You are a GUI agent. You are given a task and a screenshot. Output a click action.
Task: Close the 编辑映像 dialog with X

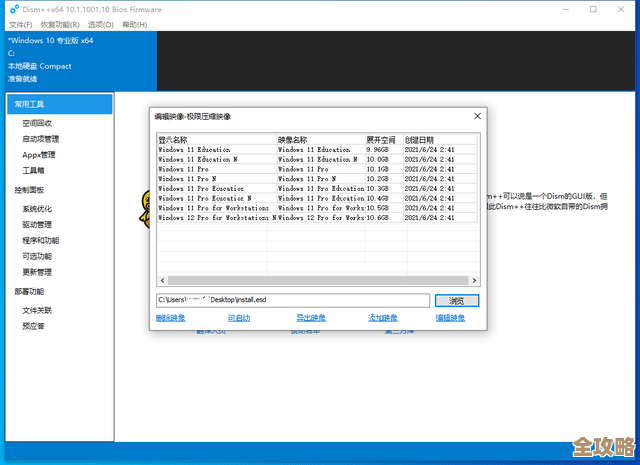coord(477,116)
